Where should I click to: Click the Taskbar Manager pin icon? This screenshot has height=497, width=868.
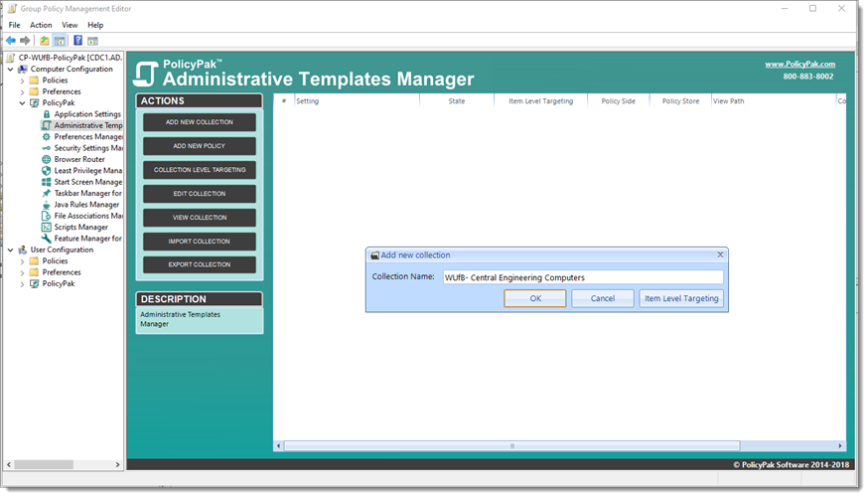tap(47, 194)
